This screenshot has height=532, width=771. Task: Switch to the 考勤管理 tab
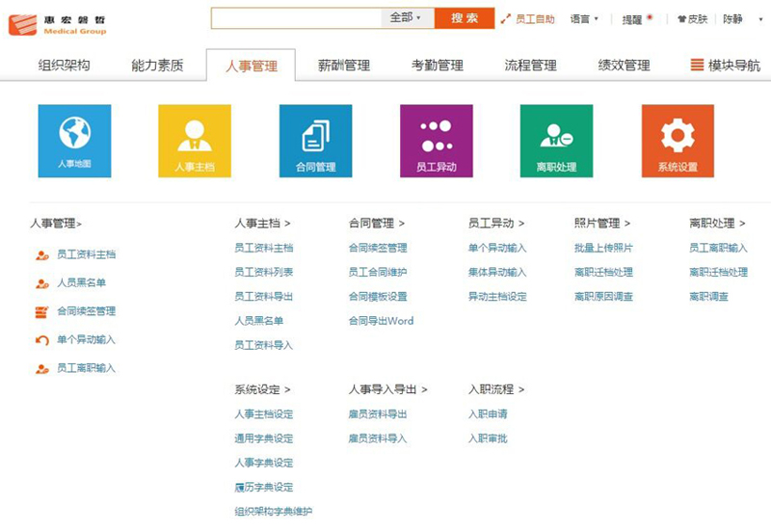tap(438, 66)
